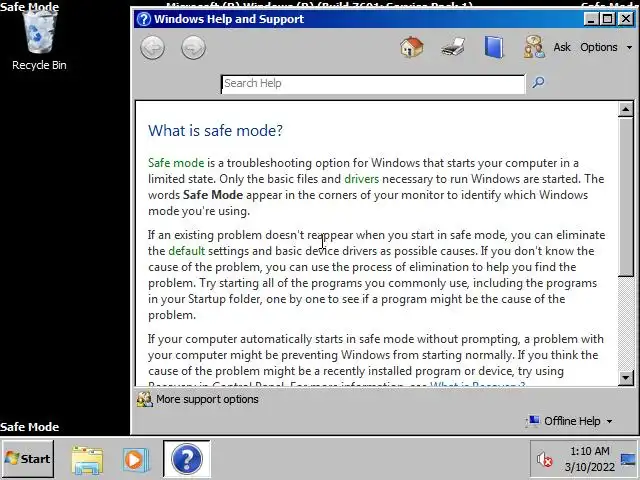The image size is (640, 480).
Task: Open the Recycle Bin desktop icon
Action: 39,41
